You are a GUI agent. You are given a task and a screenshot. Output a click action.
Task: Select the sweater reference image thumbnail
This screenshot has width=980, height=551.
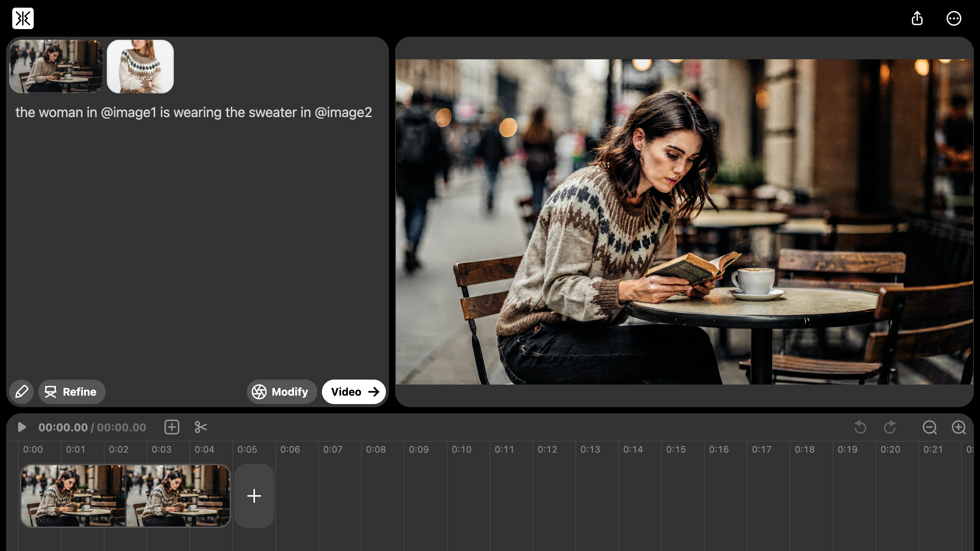click(140, 67)
